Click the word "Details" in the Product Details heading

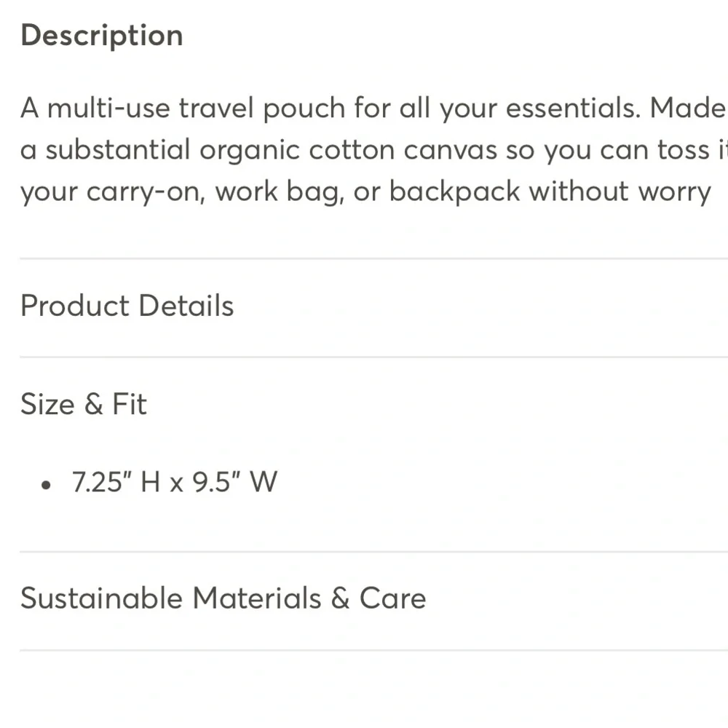click(186, 306)
